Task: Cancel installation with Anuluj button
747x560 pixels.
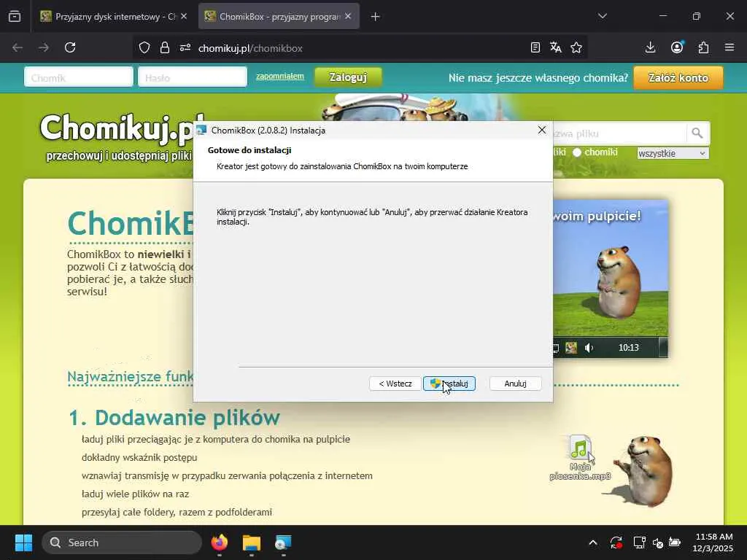Action: (515, 384)
